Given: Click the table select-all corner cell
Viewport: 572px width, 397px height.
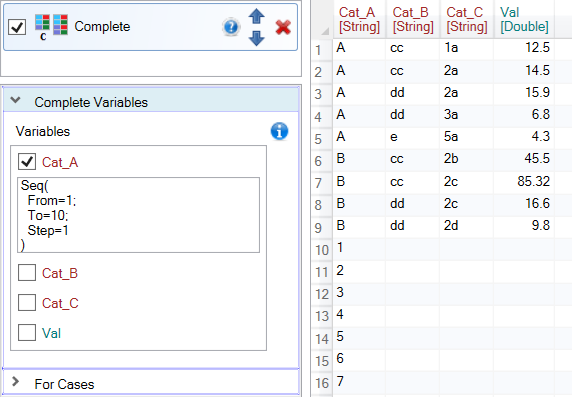Looking at the screenshot, I should [x=322, y=19].
